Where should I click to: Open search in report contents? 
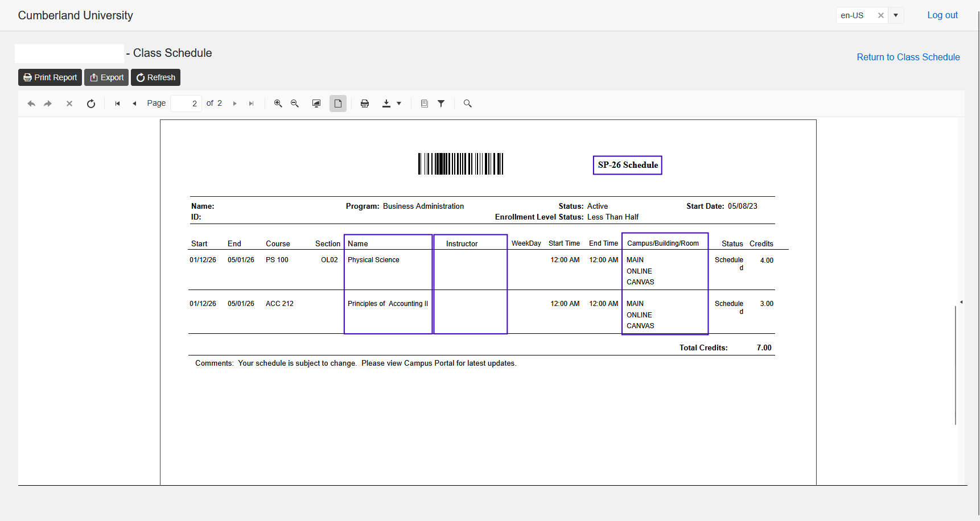pyautogui.click(x=468, y=104)
